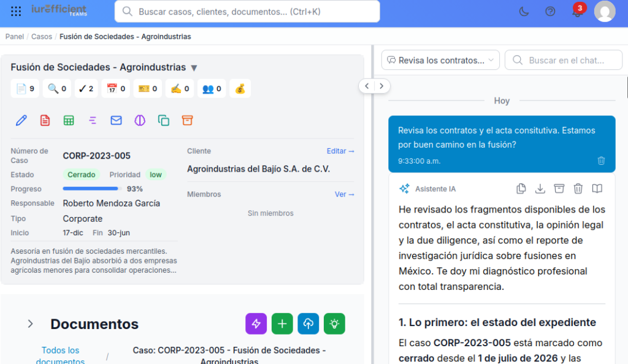Open the 'Revisa los contratos...' conversation dropdown

coord(440,60)
